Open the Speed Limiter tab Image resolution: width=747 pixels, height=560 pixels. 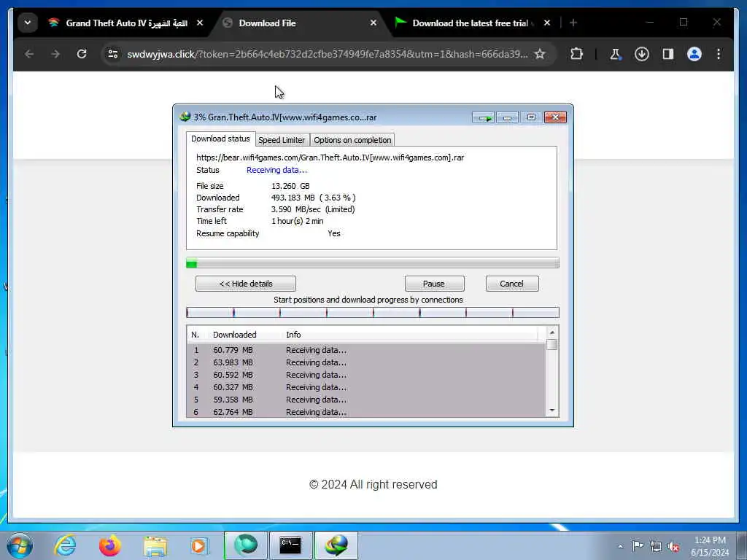click(x=282, y=140)
